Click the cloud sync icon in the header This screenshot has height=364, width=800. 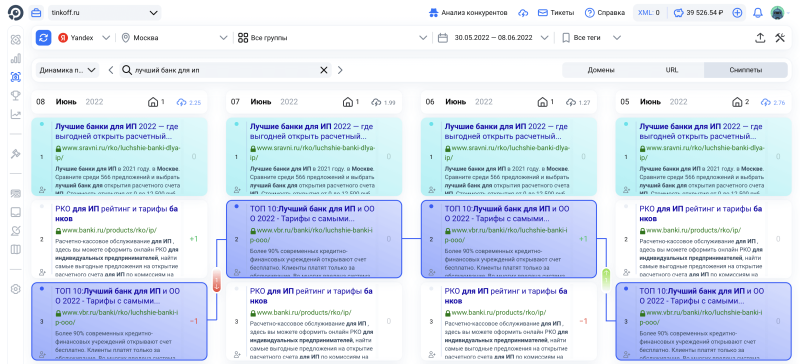tap(523, 13)
